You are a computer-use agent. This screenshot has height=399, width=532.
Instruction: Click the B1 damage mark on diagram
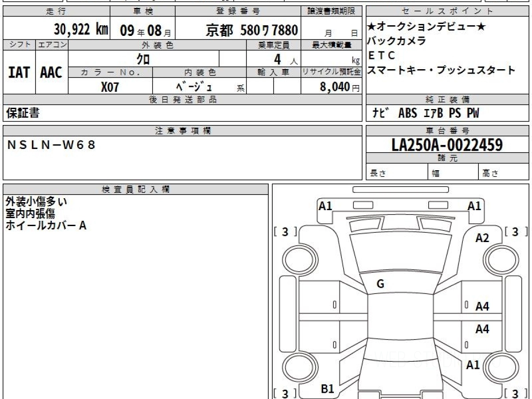[327, 389]
